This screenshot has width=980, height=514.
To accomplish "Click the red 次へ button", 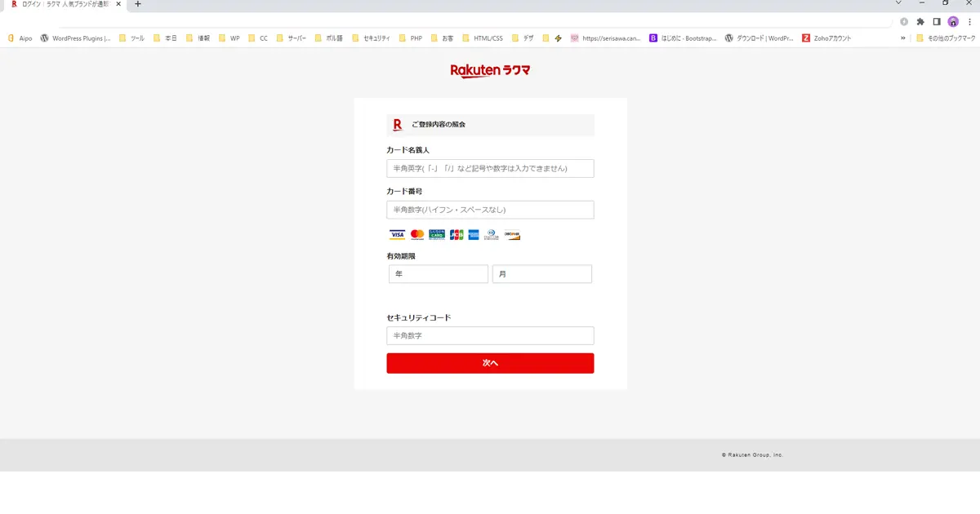I will (490, 363).
